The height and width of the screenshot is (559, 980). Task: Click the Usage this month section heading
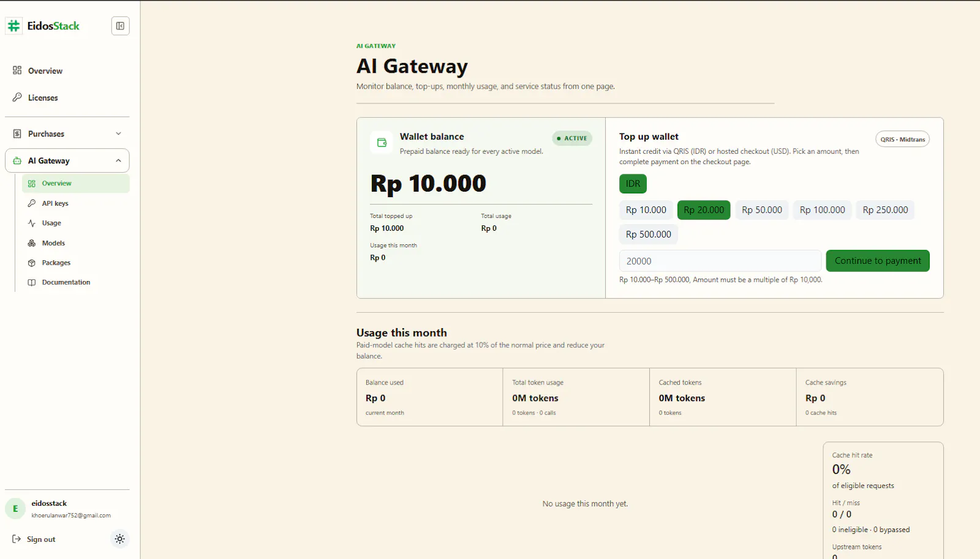pos(402,332)
